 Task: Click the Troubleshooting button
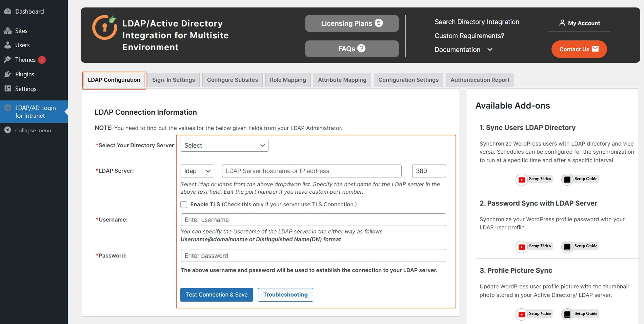(285, 295)
